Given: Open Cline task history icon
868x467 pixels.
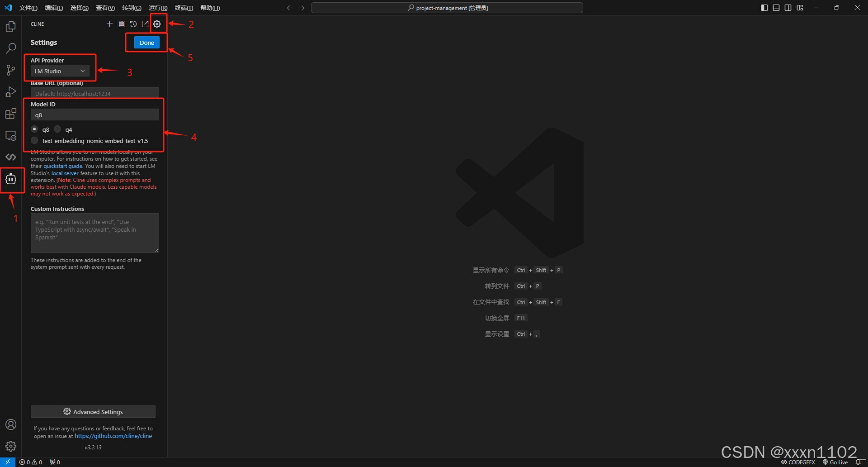Looking at the screenshot, I should [x=133, y=24].
